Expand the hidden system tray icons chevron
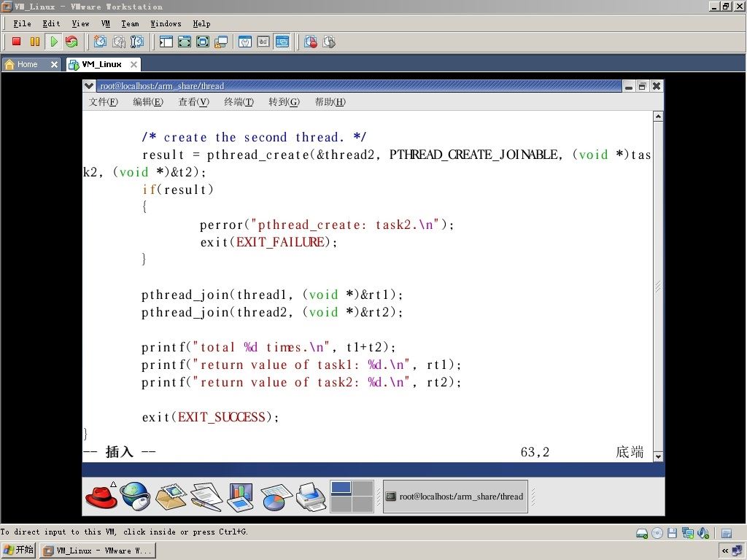 [x=724, y=551]
